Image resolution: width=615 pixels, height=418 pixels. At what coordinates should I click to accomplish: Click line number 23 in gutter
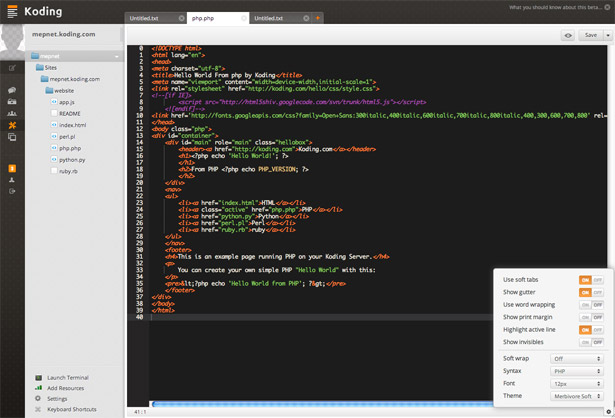click(x=139, y=203)
